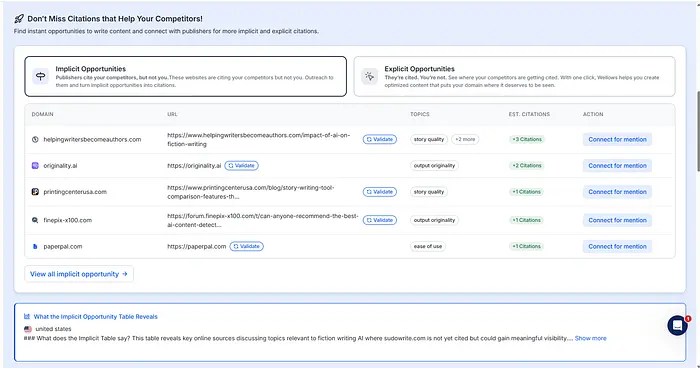Open 'View all implicit opportunity' link
The width and height of the screenshot is (700, 368).
[x=79, y=274]
